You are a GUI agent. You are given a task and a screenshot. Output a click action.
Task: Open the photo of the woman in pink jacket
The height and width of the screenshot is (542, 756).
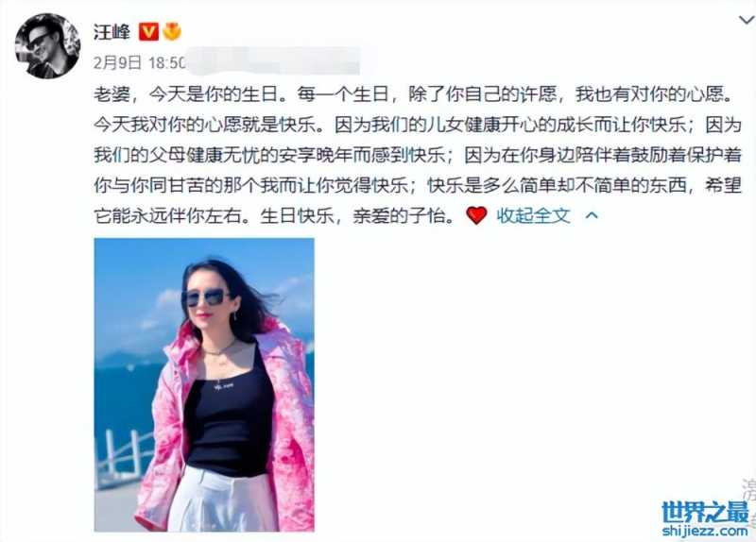point(204,384)
